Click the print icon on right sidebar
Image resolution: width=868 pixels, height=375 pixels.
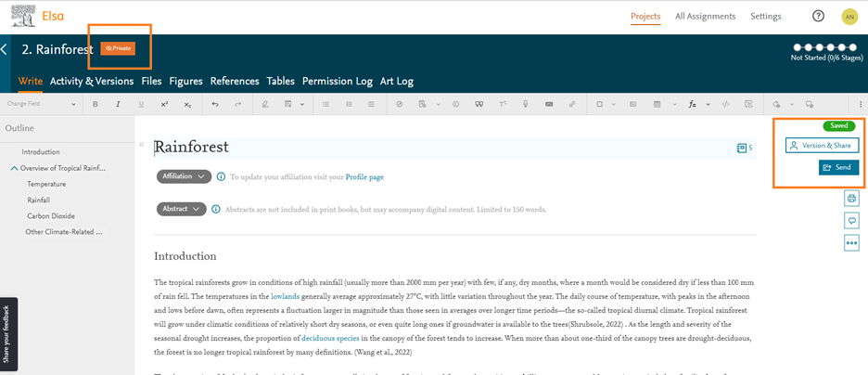coord(851,199)
